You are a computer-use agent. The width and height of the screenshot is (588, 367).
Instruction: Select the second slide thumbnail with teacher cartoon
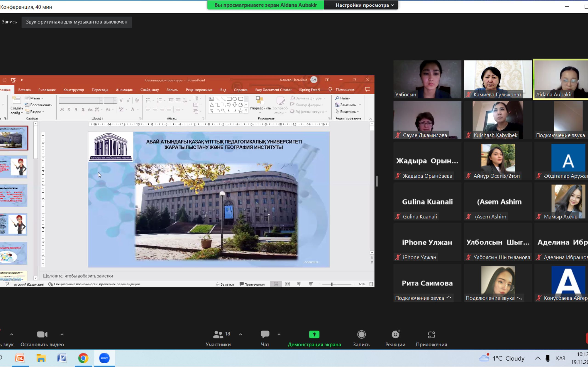(x=14, y=167)
